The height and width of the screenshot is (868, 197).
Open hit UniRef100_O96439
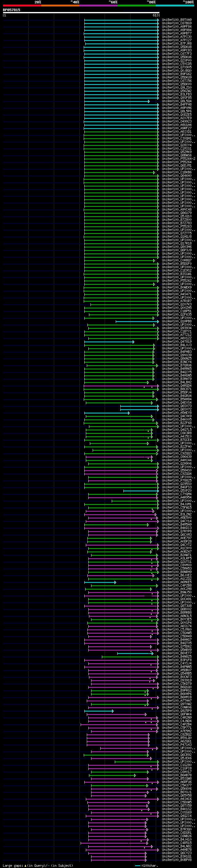click(177, 457)
